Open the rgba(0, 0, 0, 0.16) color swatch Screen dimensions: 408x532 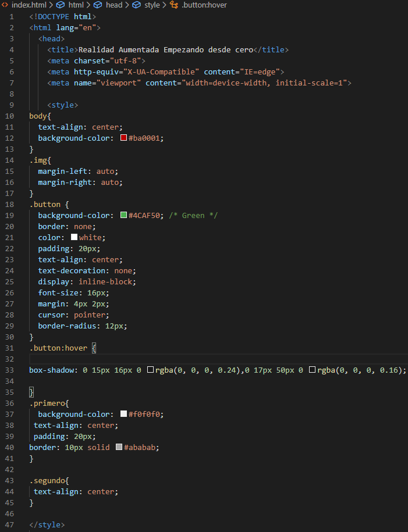[x=313, y=370]
